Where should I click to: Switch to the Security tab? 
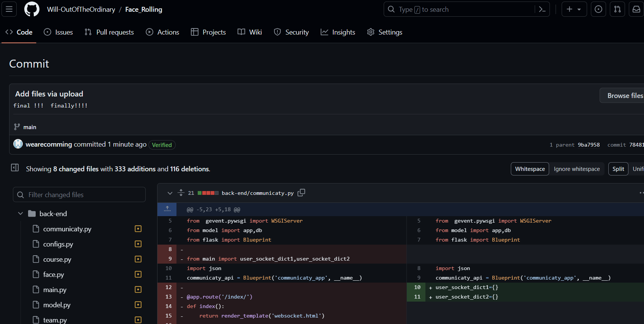291,32
